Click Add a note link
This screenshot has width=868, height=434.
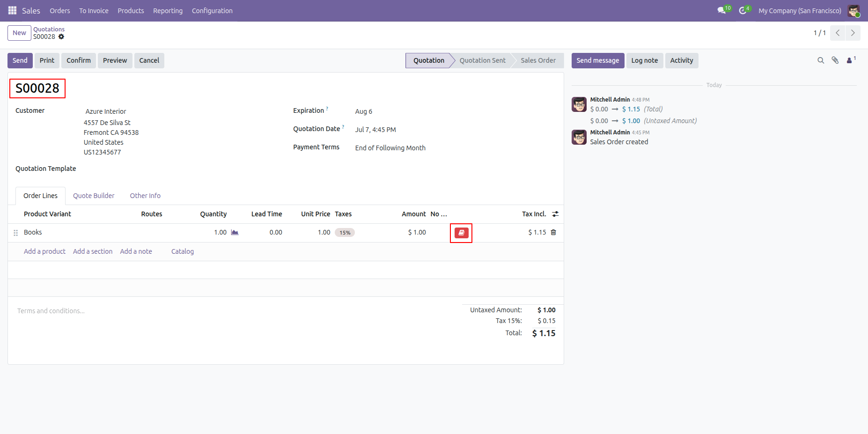136,251
